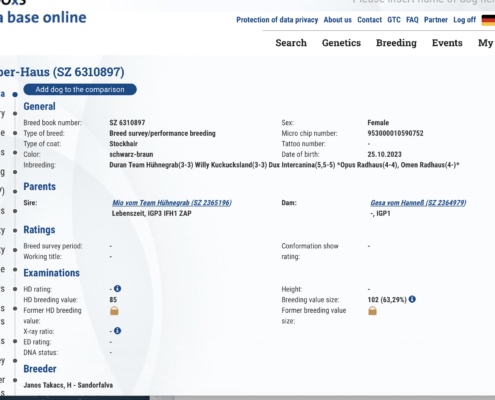
Task: Click the Former breeding value size lock icon
Action: 372,311
